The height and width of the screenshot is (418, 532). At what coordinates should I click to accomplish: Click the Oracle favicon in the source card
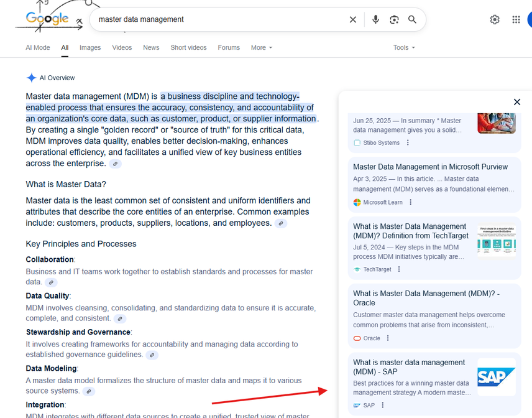coord(356,338)
